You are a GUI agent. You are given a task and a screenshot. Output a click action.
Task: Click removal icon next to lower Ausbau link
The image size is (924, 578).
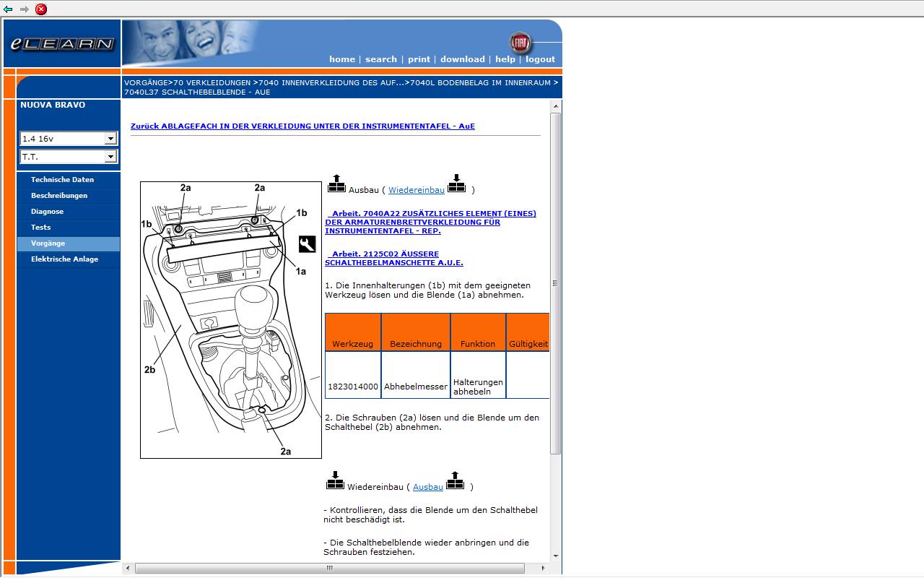[x=455, y=481]
